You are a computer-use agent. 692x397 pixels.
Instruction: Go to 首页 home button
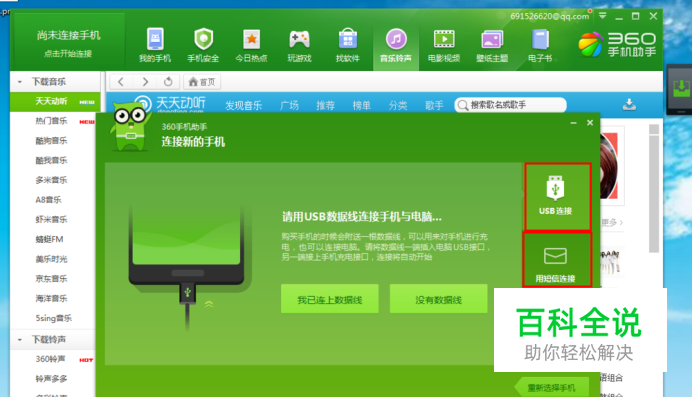(x=202, y=82)
